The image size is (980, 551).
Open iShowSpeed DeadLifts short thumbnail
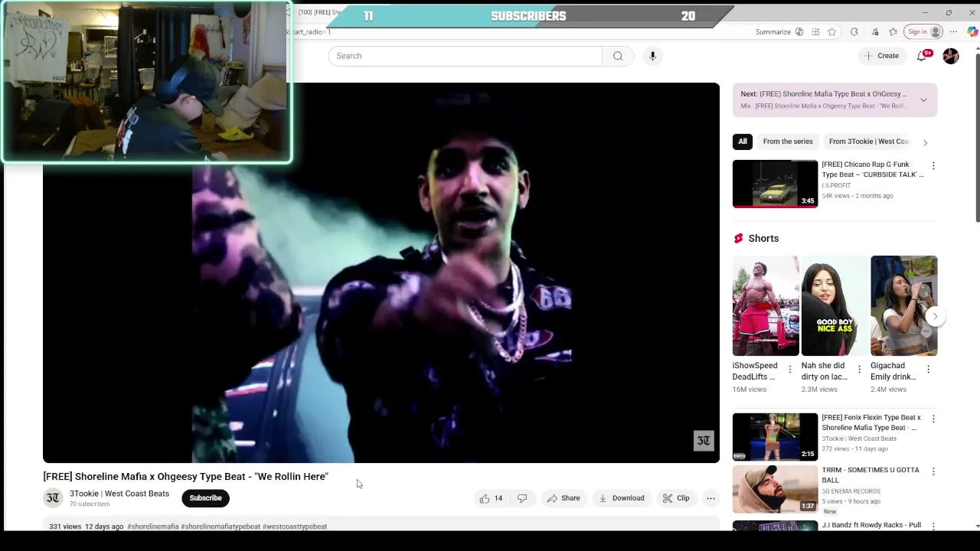tap(766, 306)
